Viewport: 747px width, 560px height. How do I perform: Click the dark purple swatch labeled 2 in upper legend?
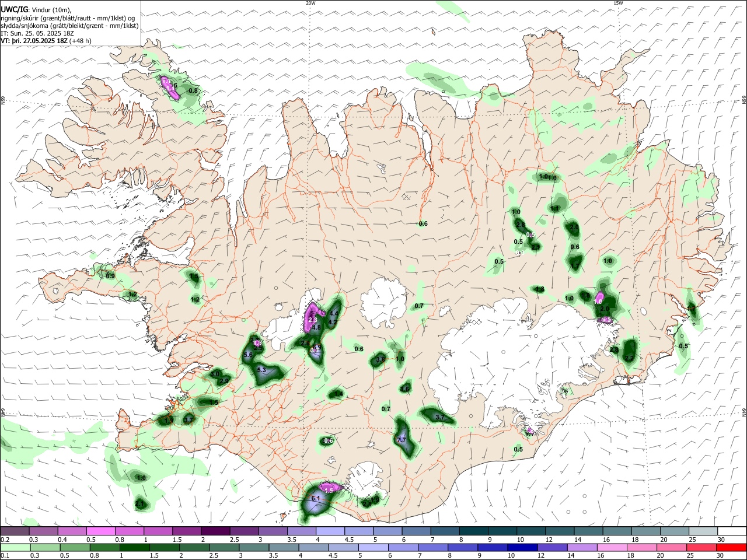pos(215,531)
